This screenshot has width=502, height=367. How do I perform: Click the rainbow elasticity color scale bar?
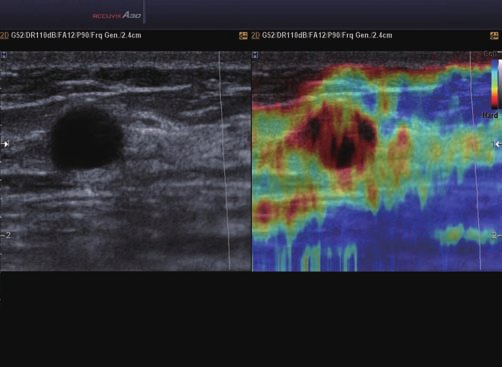pyautogui.click(x=495, y=84)
